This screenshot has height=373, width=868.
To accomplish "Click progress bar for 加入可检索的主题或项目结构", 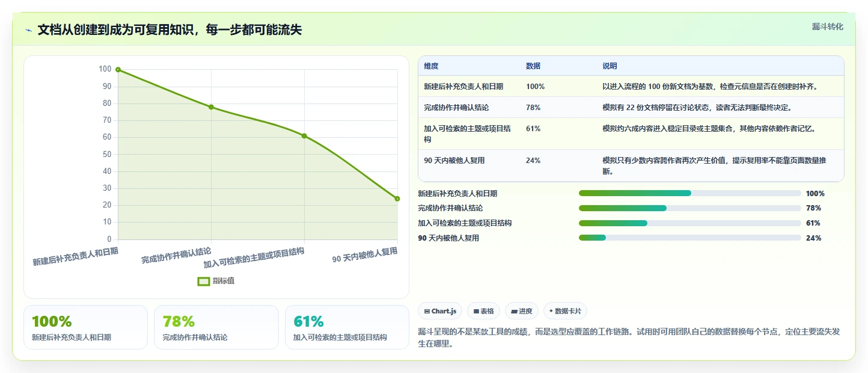I will coord(689,223).
